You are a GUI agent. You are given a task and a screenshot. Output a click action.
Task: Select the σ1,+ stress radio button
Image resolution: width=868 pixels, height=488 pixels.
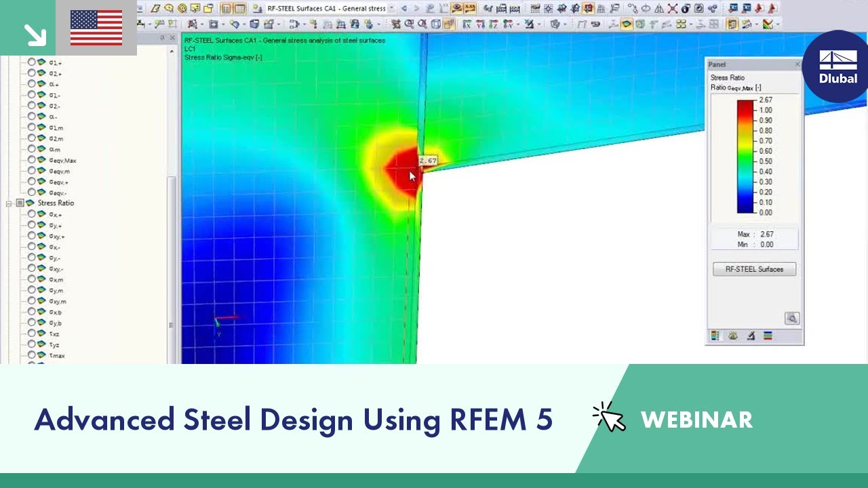click(31, 63)
